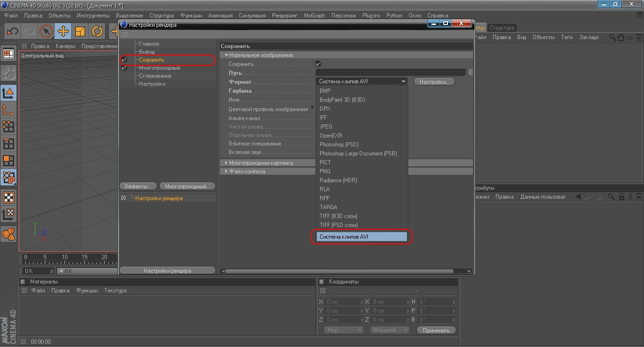This screenshot has width=644, height=347.
Task: Open the Симуляция menu
Action: (252, 16)
